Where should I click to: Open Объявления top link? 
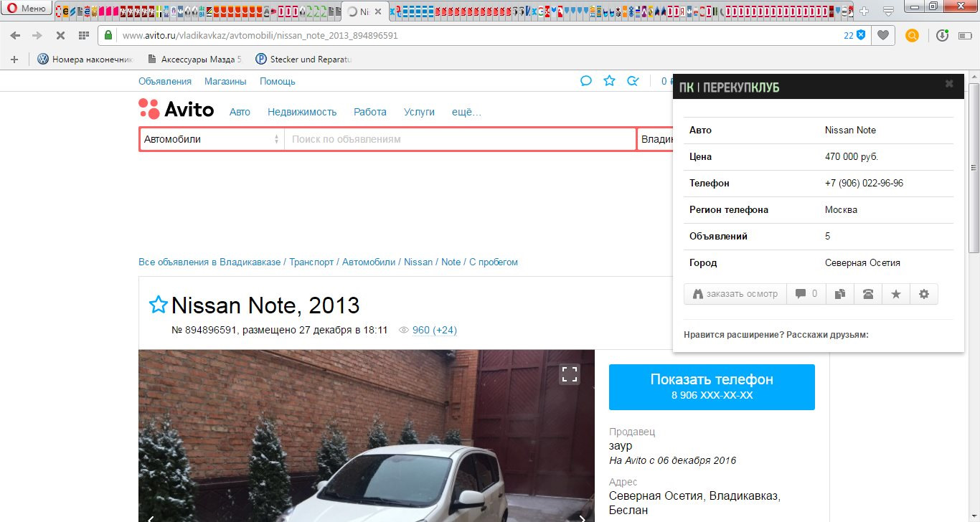tap(165, 81)
